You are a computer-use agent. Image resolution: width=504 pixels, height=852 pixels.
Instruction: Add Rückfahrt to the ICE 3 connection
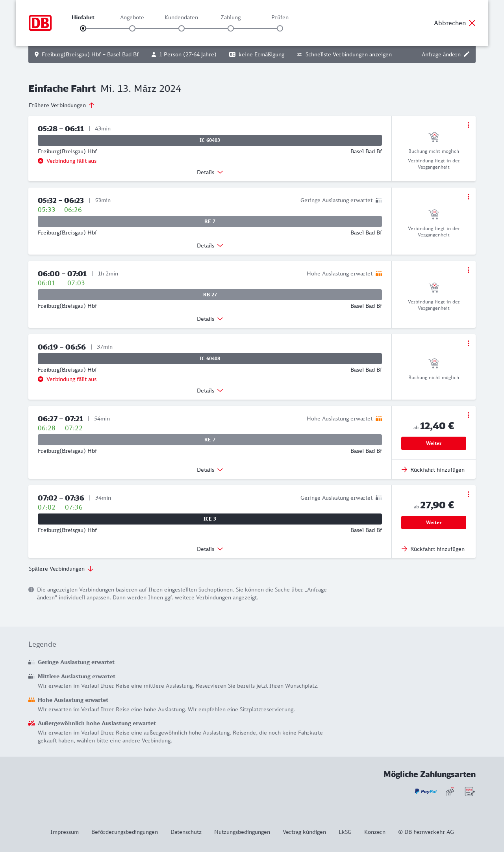[x=433, y=549]
